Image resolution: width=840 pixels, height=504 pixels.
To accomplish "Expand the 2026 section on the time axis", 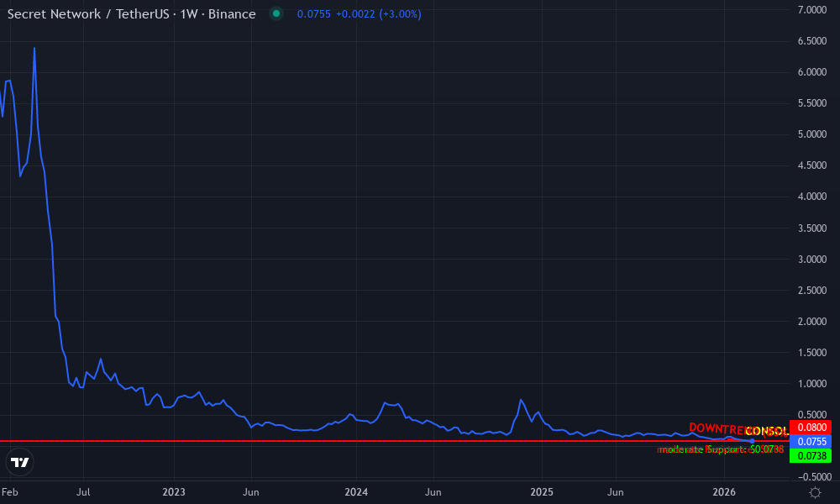I will coord(727,492).
